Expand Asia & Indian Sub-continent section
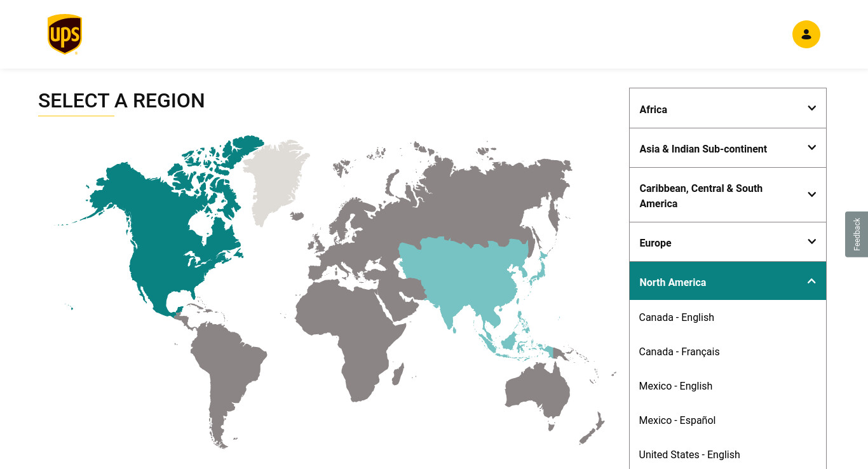This screenshot has width=868, height=469. click(x=728, y=148)
